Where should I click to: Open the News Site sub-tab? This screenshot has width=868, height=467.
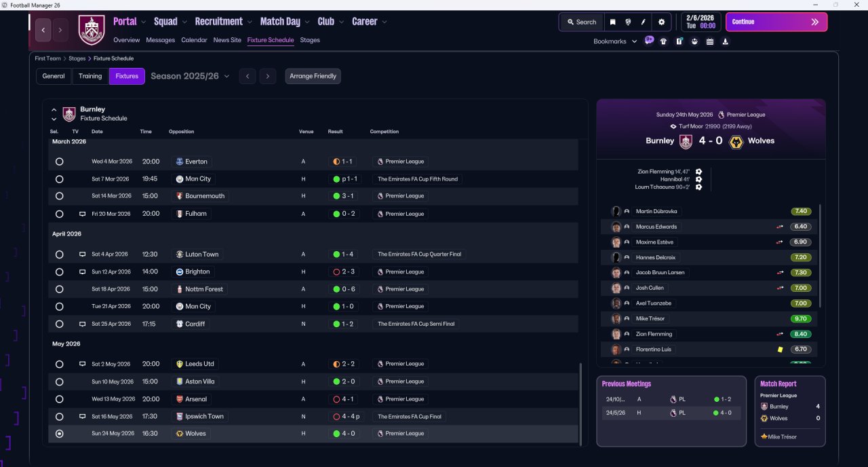point(227,40)
